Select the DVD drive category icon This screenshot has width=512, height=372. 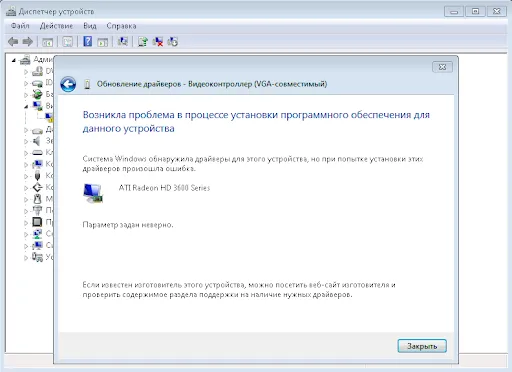(x=37, y=71)
